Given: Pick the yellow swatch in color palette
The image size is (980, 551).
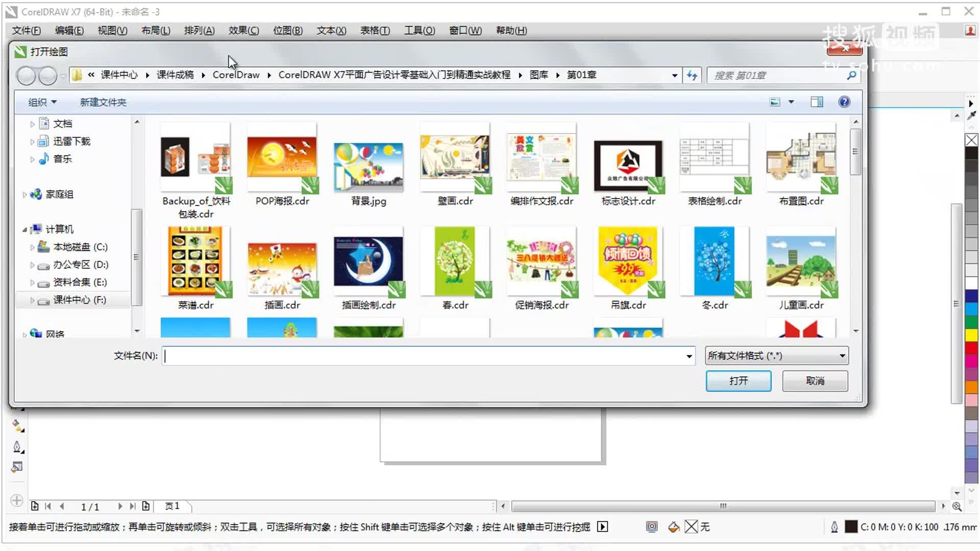Looking at the screenshot, I should (x=971, y=335).
